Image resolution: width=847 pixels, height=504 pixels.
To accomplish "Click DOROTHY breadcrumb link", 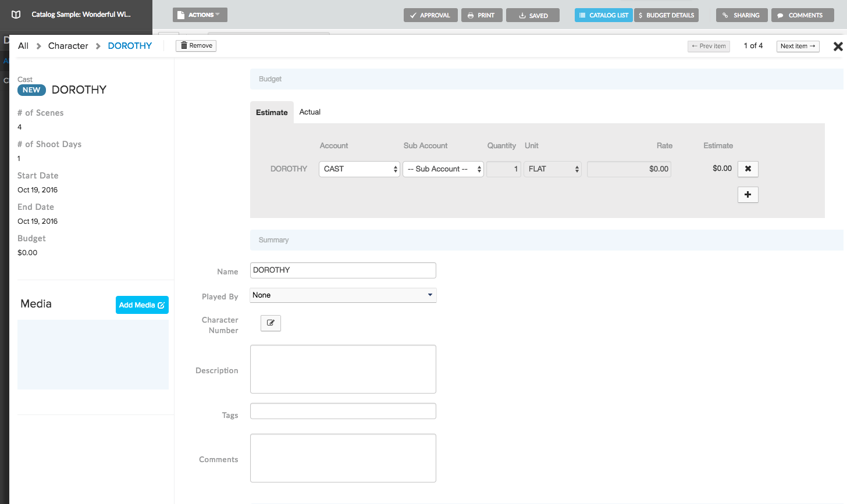I will coord(130,46).
